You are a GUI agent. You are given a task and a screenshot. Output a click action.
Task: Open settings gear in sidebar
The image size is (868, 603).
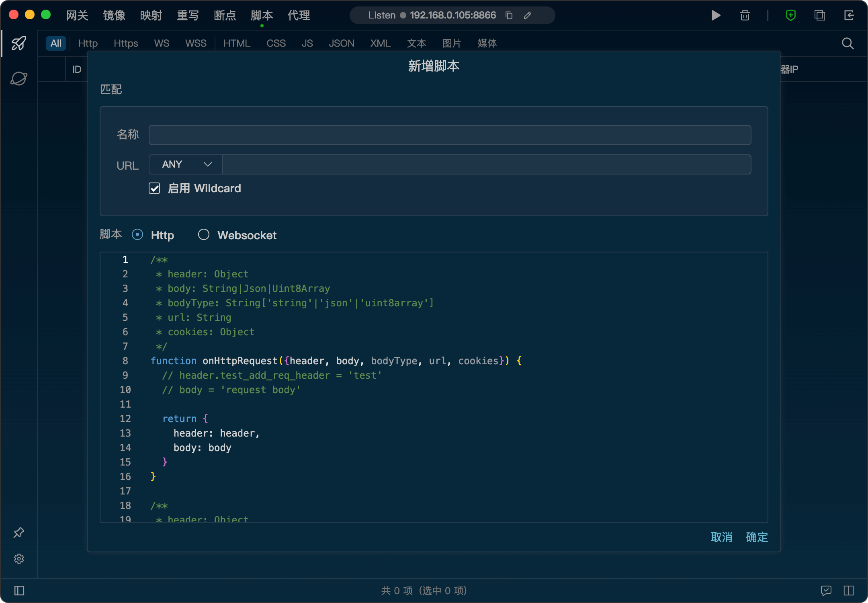18,559
